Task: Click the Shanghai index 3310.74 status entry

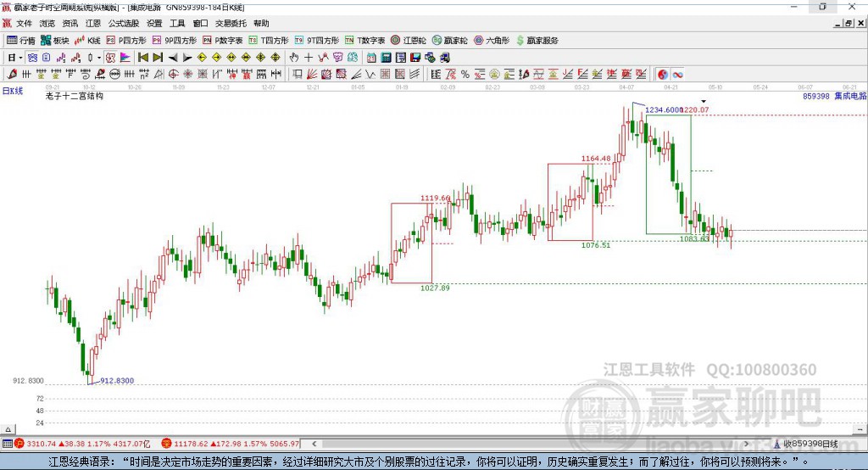Action: (x=82, y=444)
